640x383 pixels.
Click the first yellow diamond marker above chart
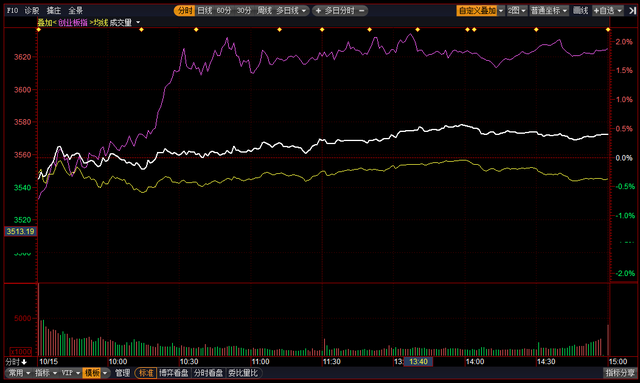39,29
